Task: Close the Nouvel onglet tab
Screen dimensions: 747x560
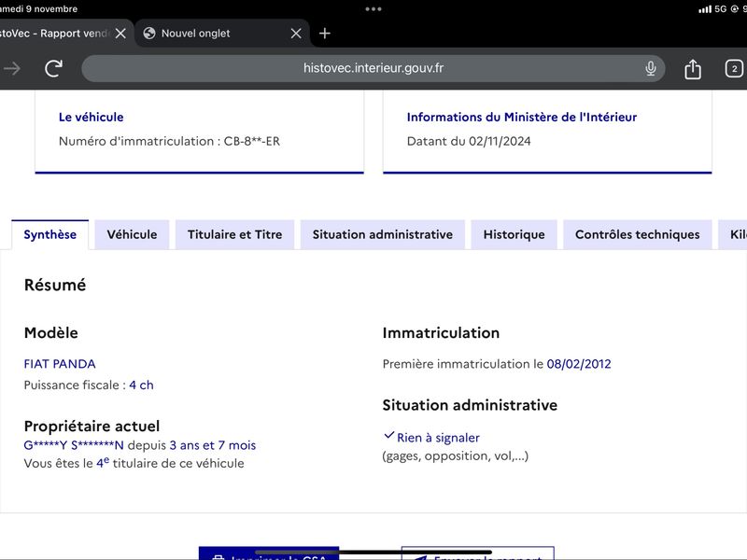Action: (x=296, y=34)
